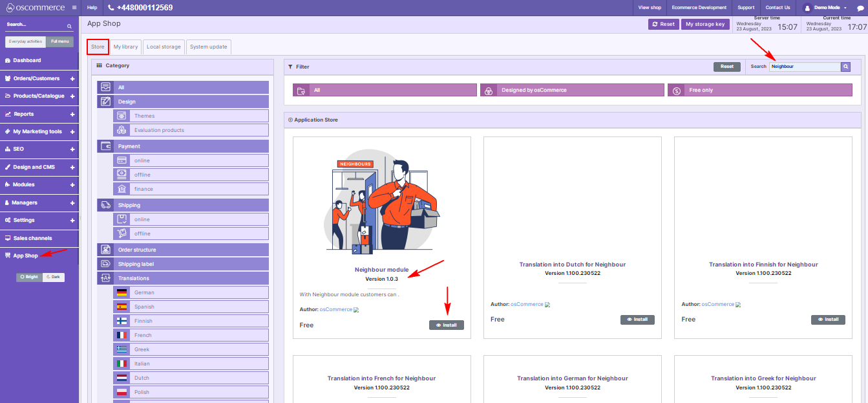
Task: Reset the filter with the grey Reset button
Action: pyautogui.click(x=727, y=67)
